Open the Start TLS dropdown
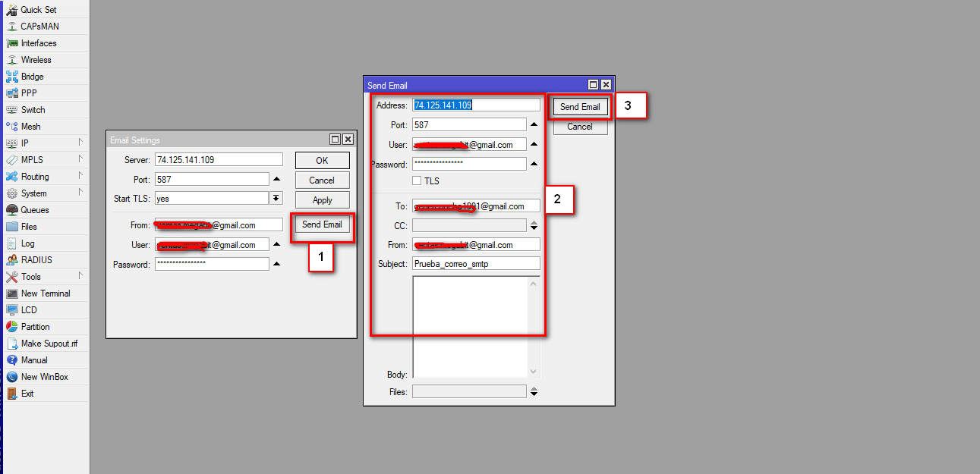 276,199
